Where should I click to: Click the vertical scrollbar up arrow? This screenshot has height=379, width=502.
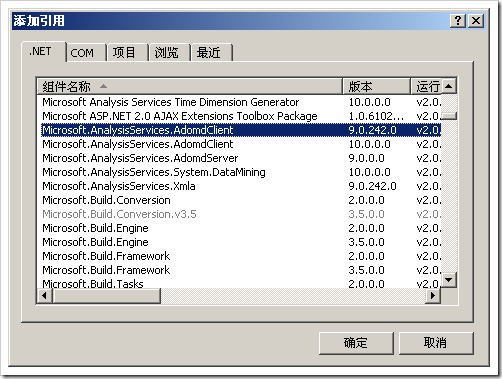(449, 87)
